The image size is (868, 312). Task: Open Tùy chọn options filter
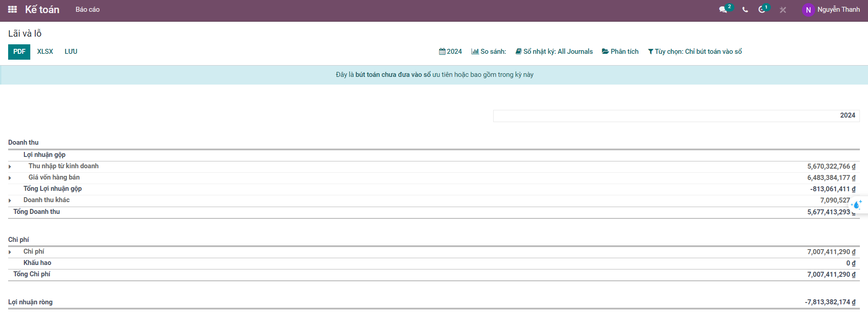pyautogui.click(x=695, y=52)
